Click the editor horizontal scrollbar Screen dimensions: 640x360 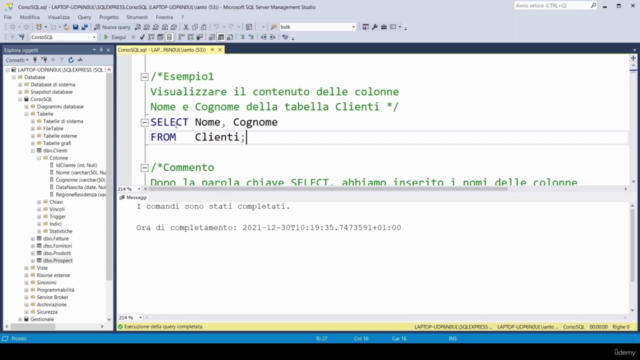point(328,189)
